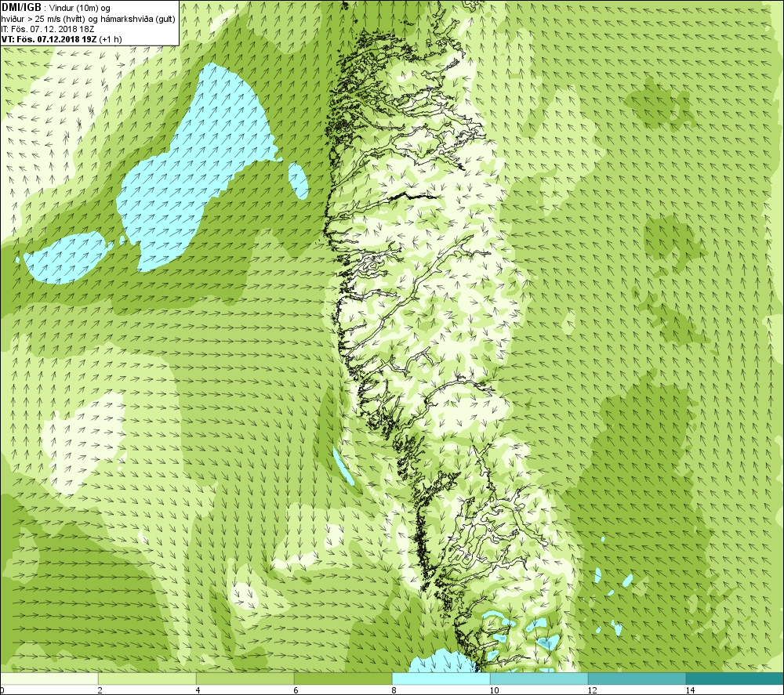Click the '8' scale label

coord(394,690)
